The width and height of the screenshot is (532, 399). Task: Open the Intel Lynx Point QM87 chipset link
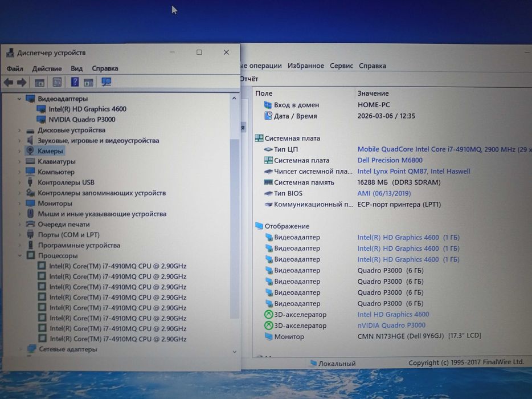(x=414, y=172)
